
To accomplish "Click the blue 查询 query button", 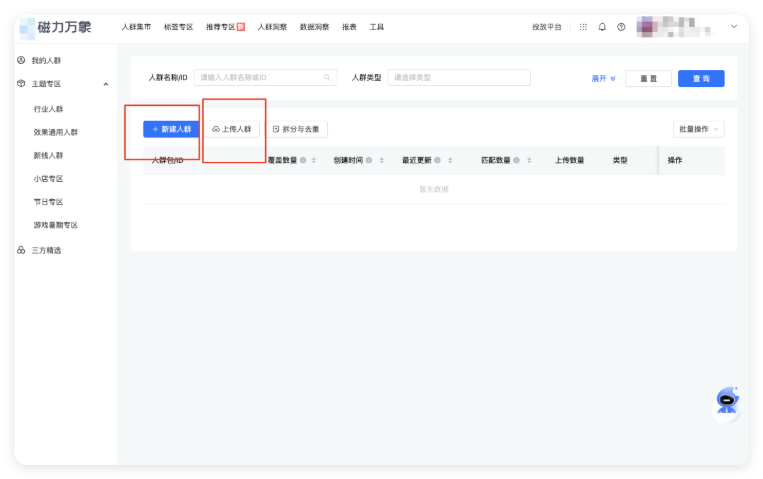I will click(x=701, y=78).
